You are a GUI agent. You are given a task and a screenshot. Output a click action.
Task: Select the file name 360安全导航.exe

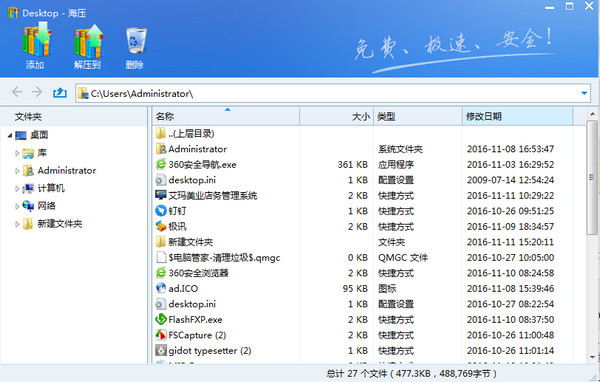pyautogui.click(x=202, y=165)
